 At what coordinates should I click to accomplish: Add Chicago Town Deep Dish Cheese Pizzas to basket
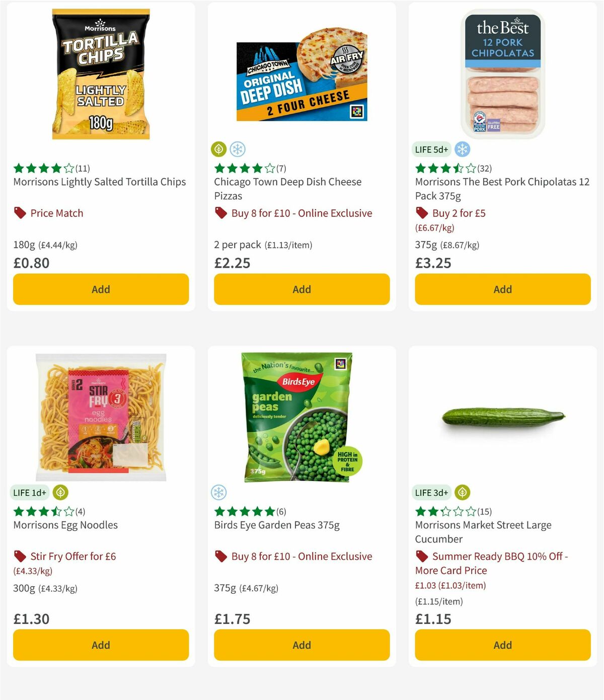click(301, 289)
